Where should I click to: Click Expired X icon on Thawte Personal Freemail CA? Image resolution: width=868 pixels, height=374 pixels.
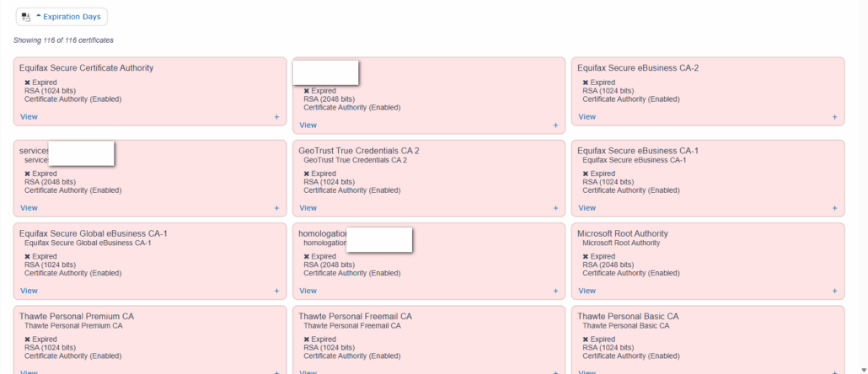[x=307, y=339]
